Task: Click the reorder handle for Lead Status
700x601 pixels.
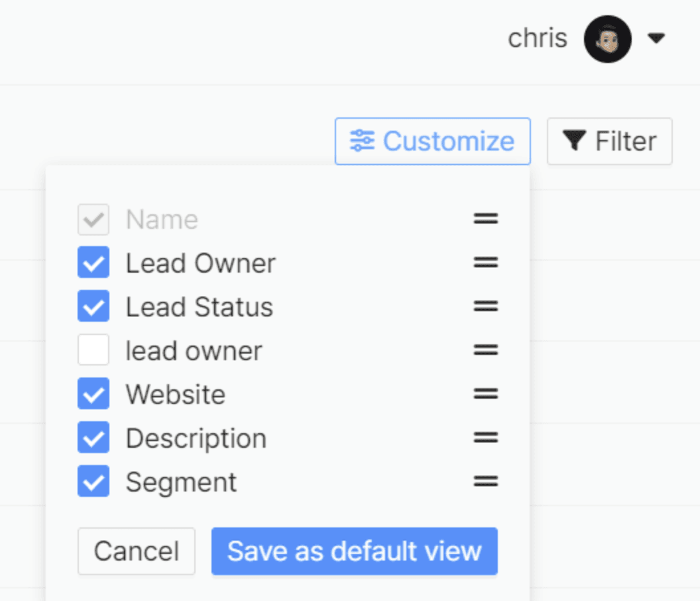Action: point(486,306)
